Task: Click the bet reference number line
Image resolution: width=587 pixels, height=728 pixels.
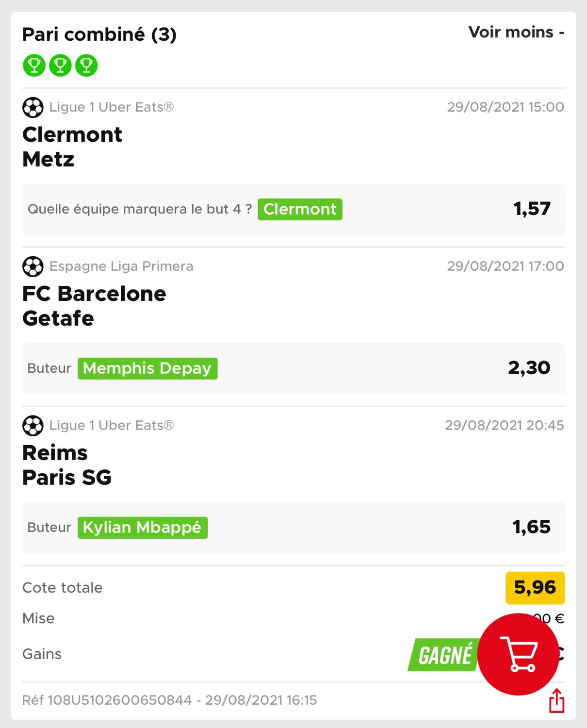Action: tap(169, 700)
